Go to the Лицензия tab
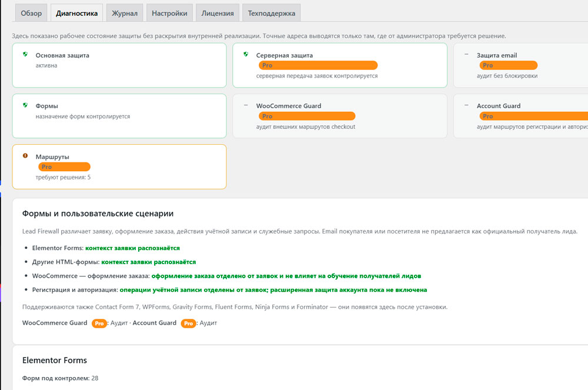Image resolution: width=588 pixels, height=390 pixels. tap(218, 13)
